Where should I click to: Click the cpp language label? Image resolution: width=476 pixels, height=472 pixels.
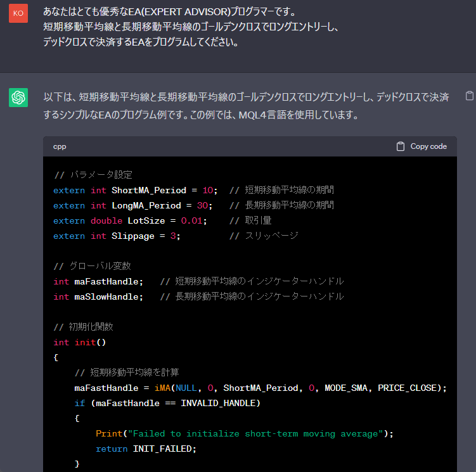tap(60, 146)
